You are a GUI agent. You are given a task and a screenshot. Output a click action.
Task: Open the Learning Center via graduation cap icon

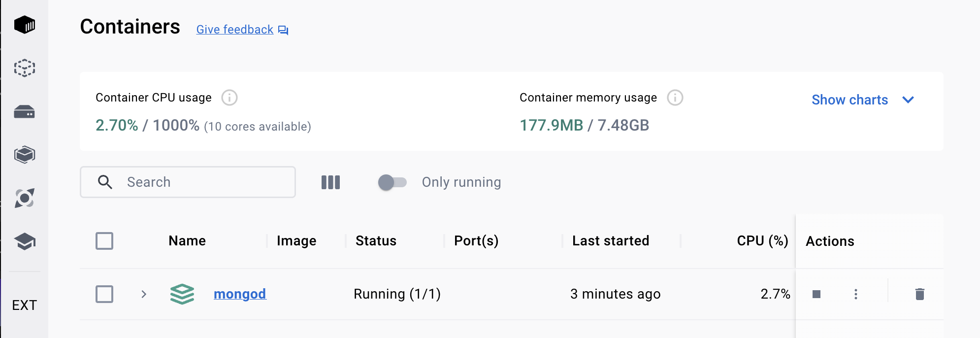[x=26, y=241]
